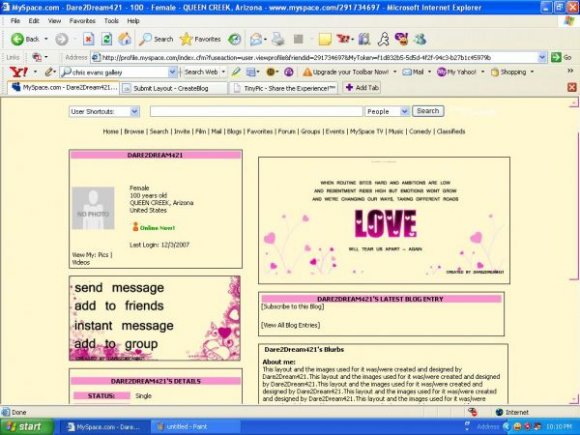Screen dimensions: 580x435
Task: Expand the My Yahoo! dropdown arrow
Action: click(x=482, y=72)
